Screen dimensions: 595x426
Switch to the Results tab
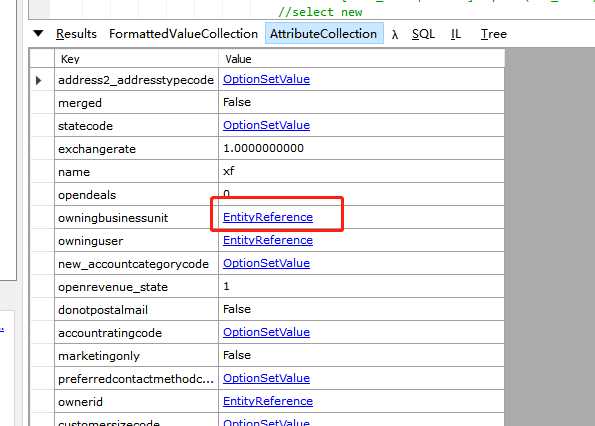[76, 34]
